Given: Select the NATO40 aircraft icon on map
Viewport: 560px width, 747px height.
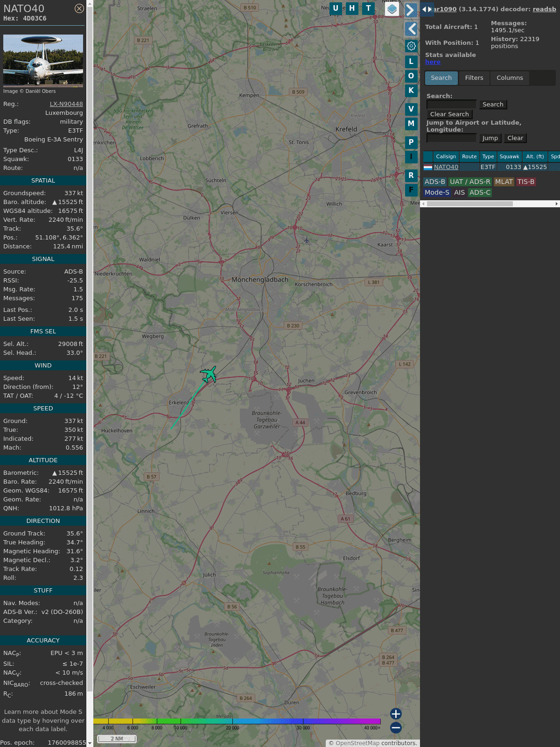Looking at the screenshot, I should tap(209, 374).
